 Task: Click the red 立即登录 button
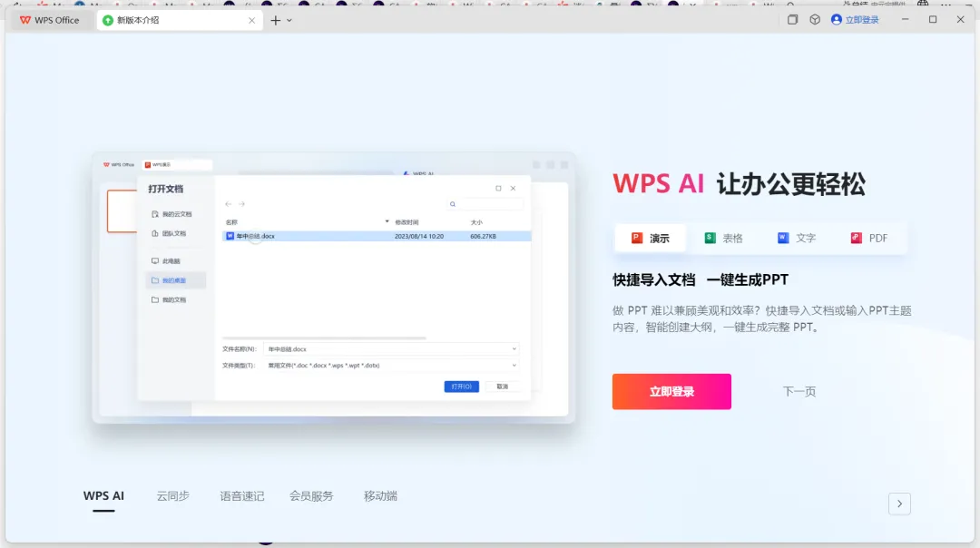pyautogui.click(x=671, y=392)
